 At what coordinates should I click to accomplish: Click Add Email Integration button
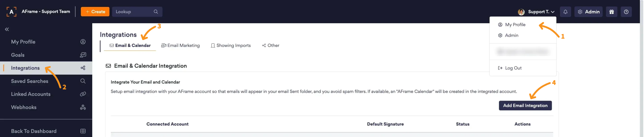525,106
